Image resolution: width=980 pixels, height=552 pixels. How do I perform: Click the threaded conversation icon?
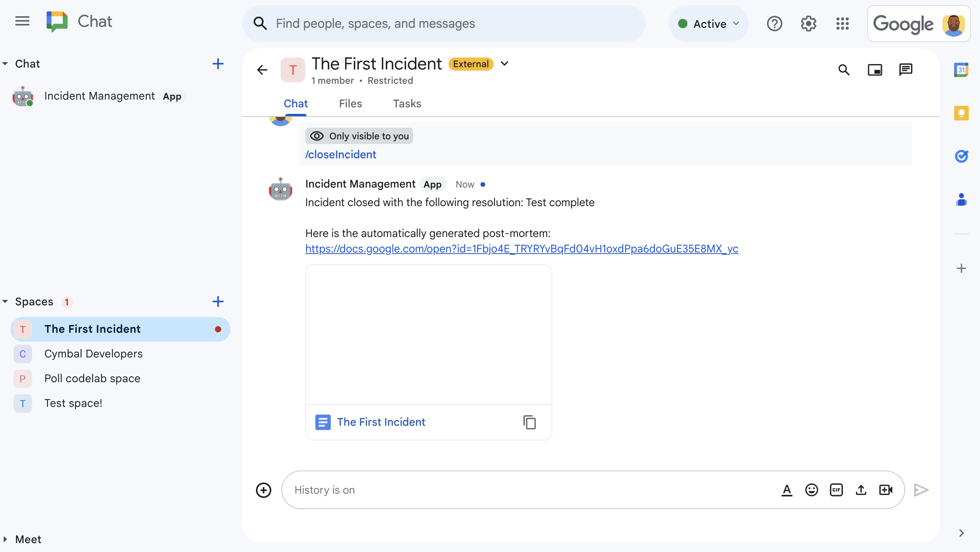point(906,69)
